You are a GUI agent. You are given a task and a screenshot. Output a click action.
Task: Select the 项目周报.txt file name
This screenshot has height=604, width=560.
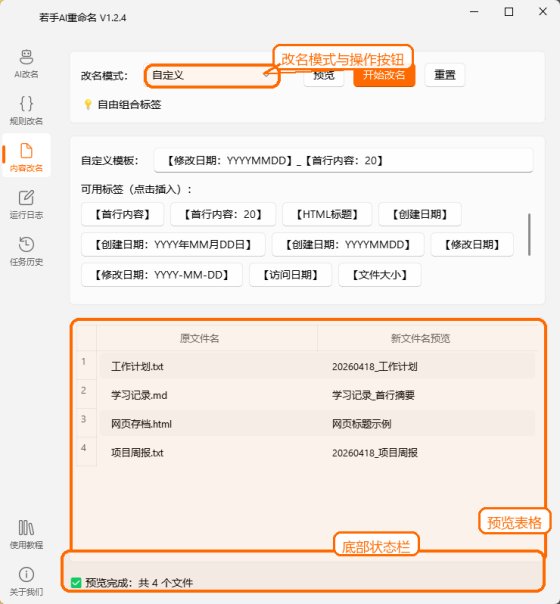pos(137,453)
